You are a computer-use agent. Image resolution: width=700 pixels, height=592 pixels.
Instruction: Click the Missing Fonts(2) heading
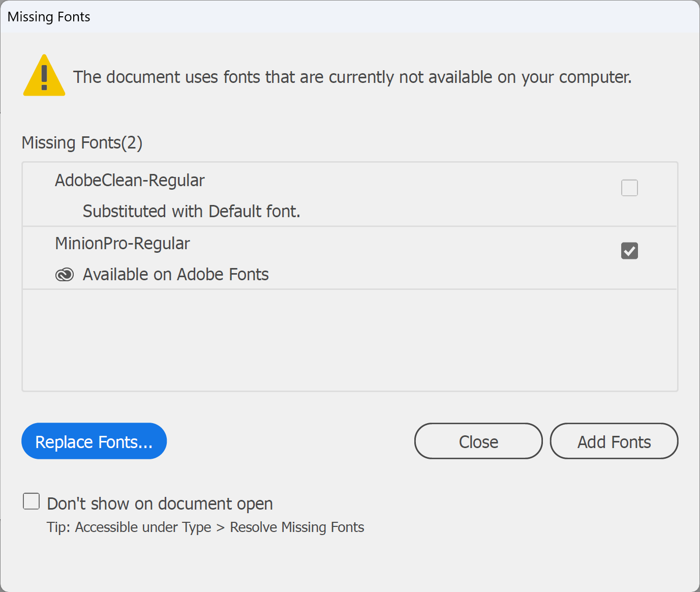tap(82, 143)
